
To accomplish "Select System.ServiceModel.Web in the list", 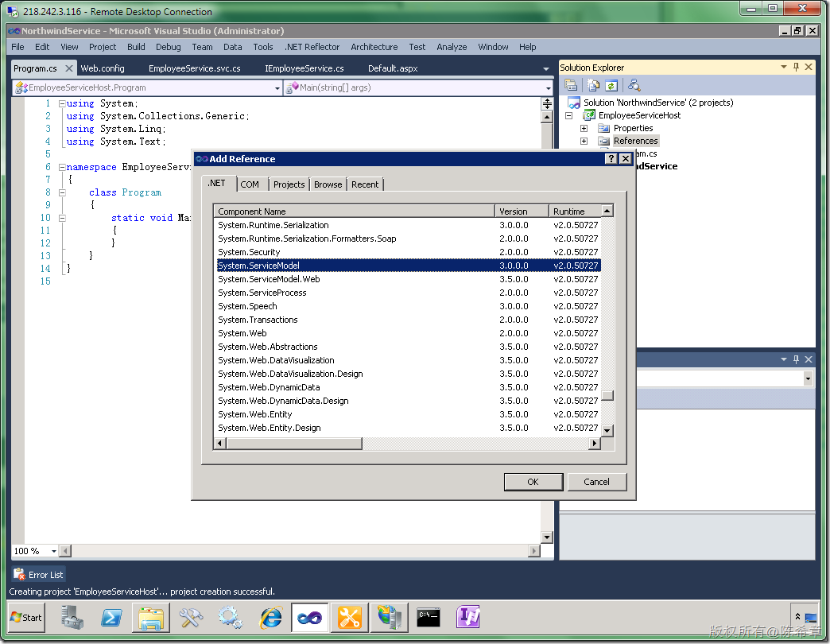I will click(409, 279).
